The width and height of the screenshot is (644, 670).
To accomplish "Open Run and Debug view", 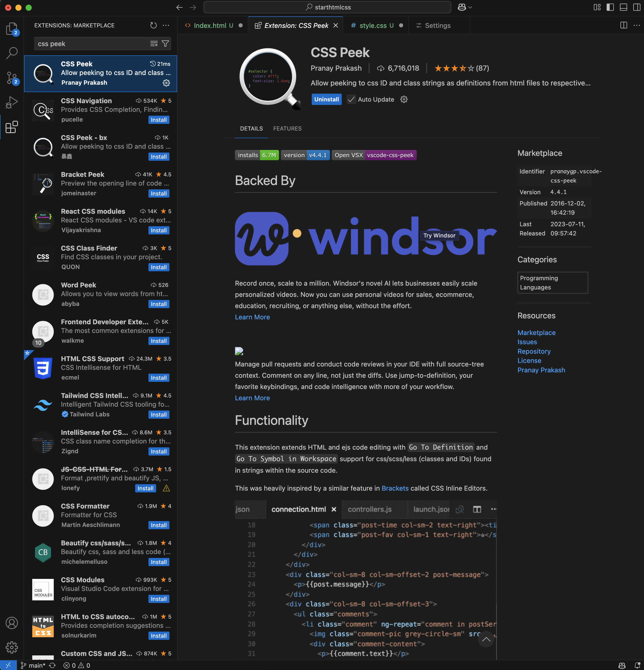I will pos(12,102).
